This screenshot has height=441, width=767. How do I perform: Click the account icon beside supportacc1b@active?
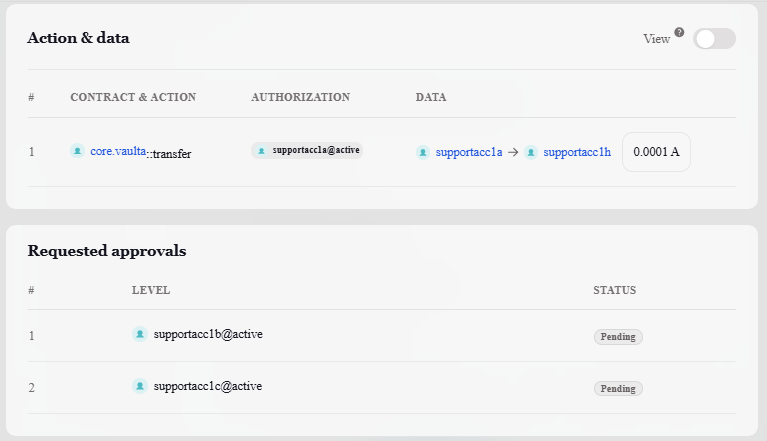(x=139, y=334)
